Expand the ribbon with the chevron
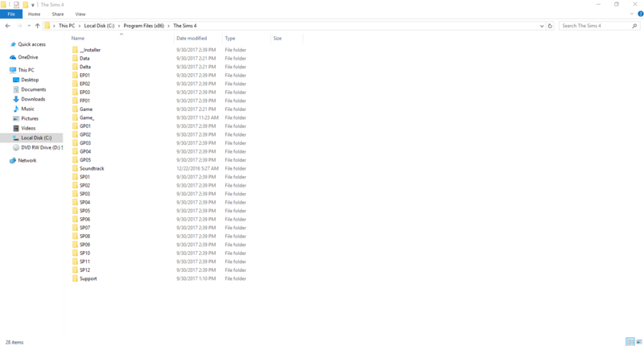The image size is (644, 346). [632, 14]
